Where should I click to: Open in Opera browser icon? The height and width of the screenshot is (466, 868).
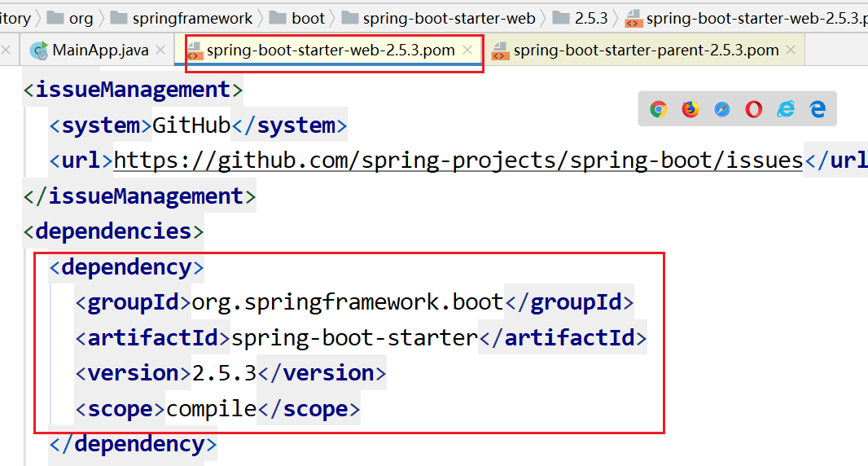(753, 109)
